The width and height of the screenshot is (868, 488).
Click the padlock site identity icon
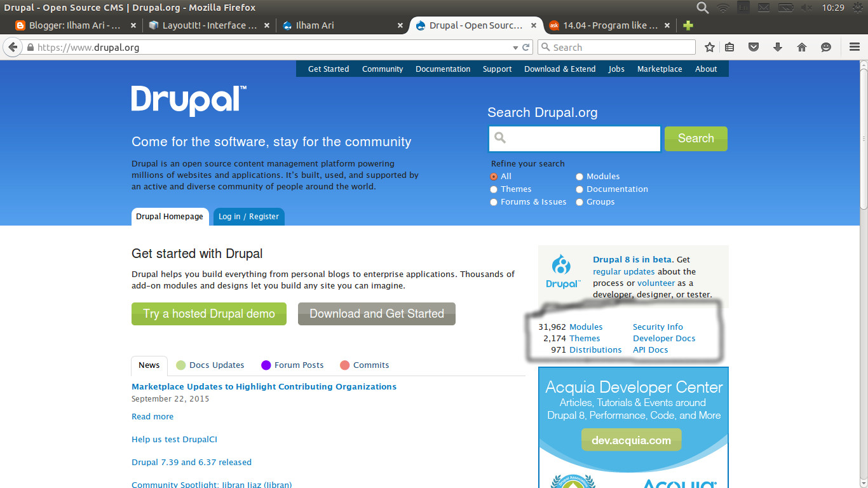pyautogui.click(x=30, y=47)
